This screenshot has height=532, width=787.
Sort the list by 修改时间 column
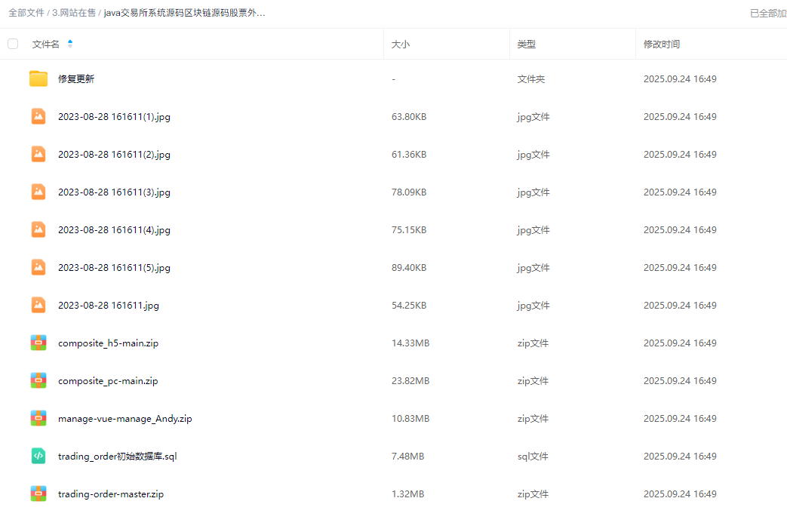661,45
